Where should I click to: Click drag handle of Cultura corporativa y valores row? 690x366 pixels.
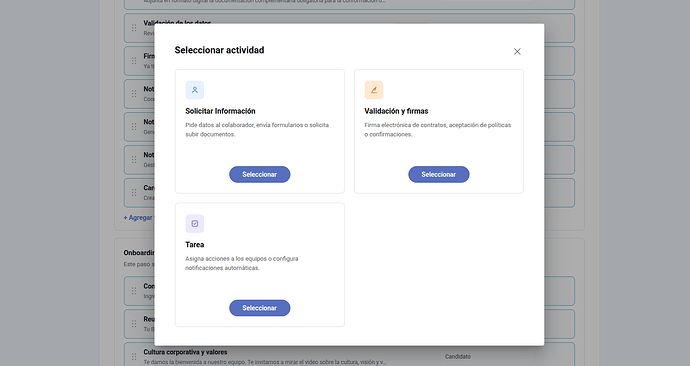[x=134, y=357]
